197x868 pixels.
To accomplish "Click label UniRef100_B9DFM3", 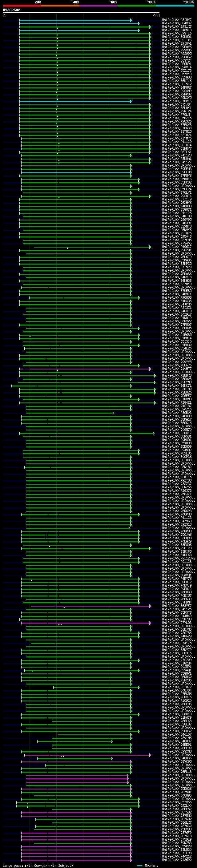I will [177, 169].
